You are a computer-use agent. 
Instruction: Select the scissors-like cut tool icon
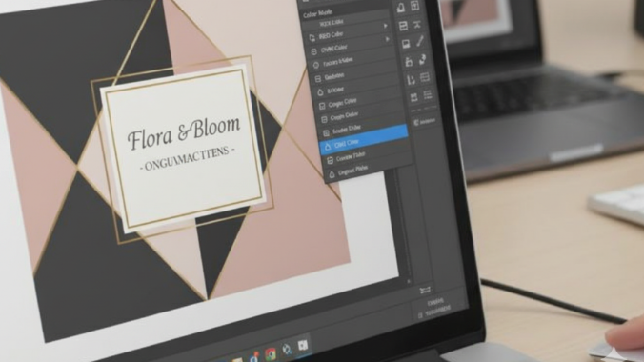tap(417, 24)
